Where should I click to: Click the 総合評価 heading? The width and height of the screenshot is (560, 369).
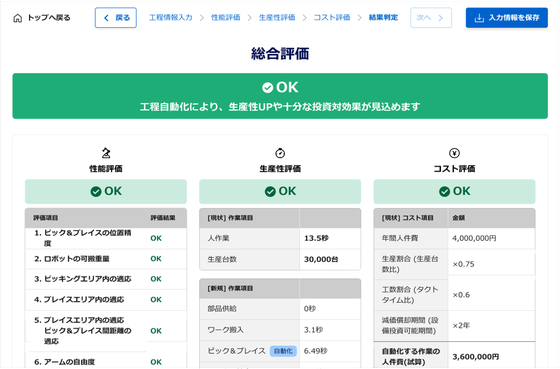coord(280,54)
